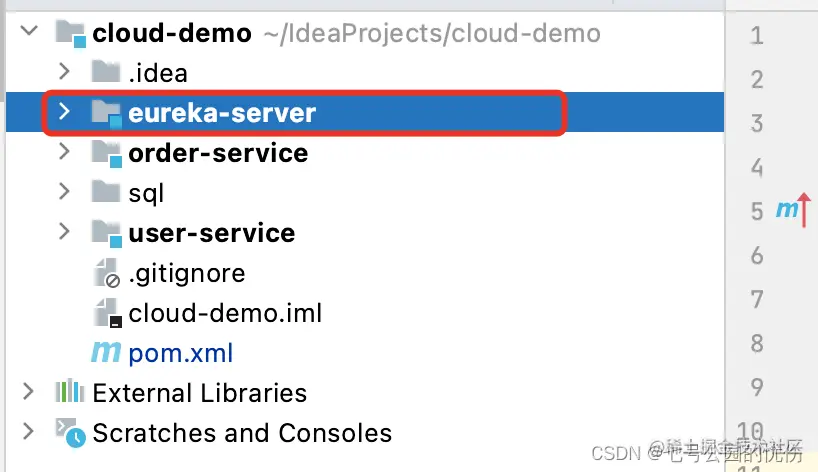
Task: Click line number 7 in the gutter
Action: pos(757,299)
